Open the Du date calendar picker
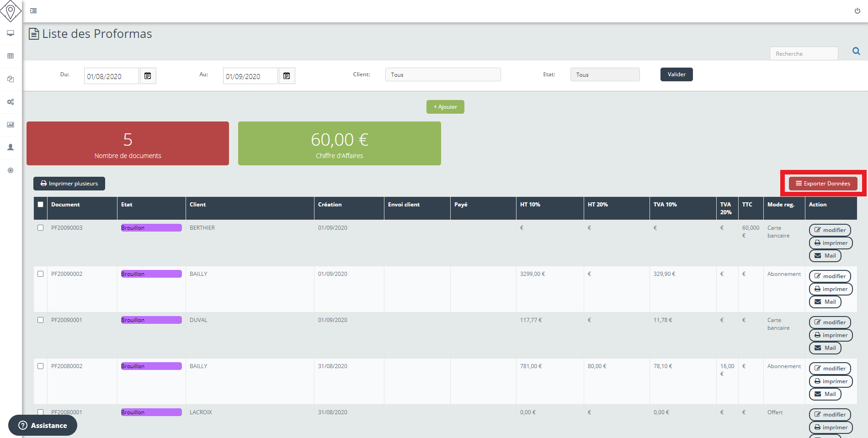The image size is (868, 438). pos(148,75)
